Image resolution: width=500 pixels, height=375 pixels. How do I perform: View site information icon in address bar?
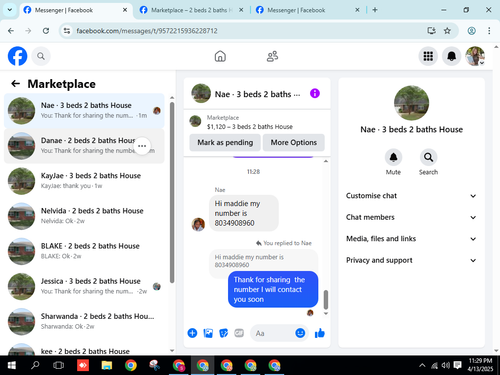tap(67, 31)
